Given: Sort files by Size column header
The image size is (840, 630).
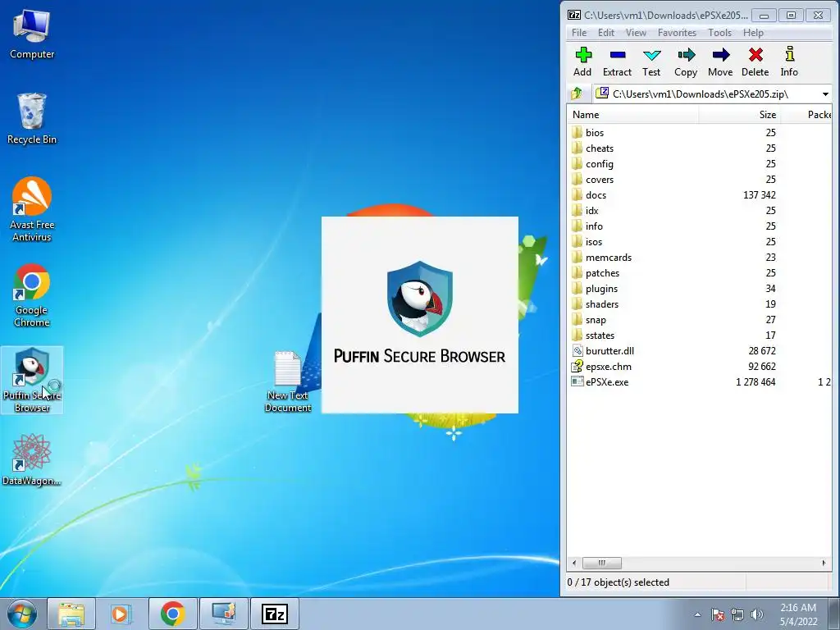Looking at the screenshot, I should 739,115.
